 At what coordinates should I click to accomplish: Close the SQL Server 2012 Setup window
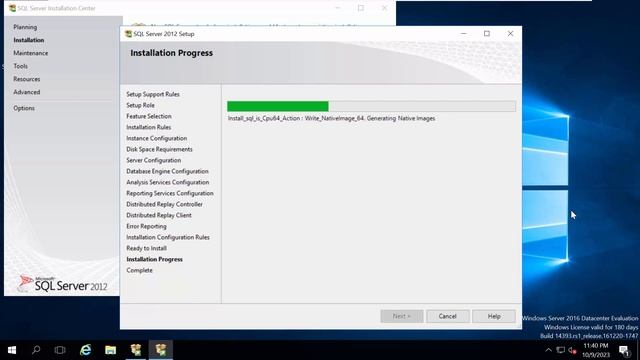tap(510, 33)
